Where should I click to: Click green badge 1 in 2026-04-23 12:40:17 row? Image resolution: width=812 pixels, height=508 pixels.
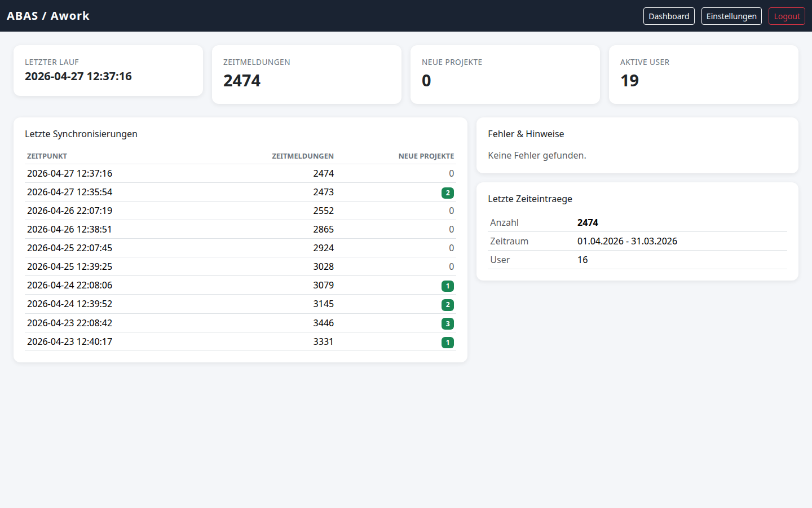(448, 342)
